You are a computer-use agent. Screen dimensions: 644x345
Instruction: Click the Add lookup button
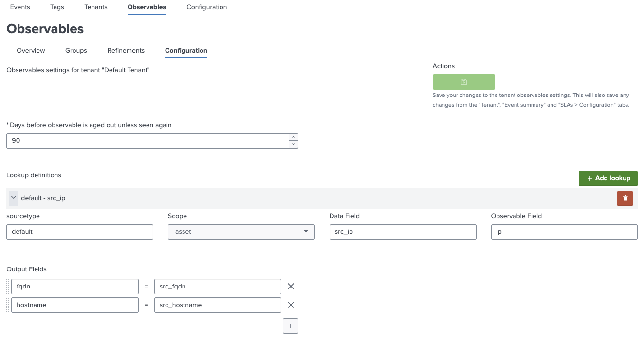pyautogui.click(x=608, y=178)
